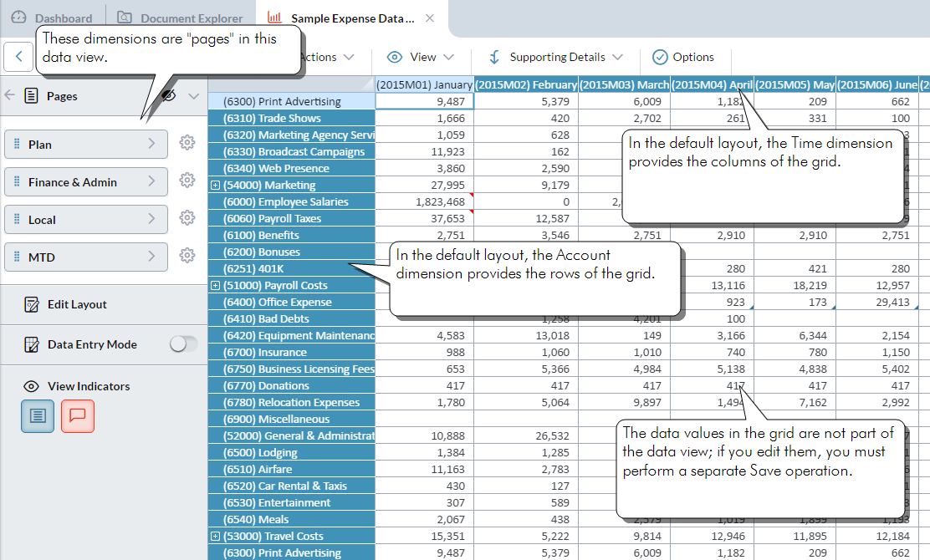This screenshot has width=930, height=560.
Task: Select the (6540) Meals row header
Action: click(x=292, y=519)
